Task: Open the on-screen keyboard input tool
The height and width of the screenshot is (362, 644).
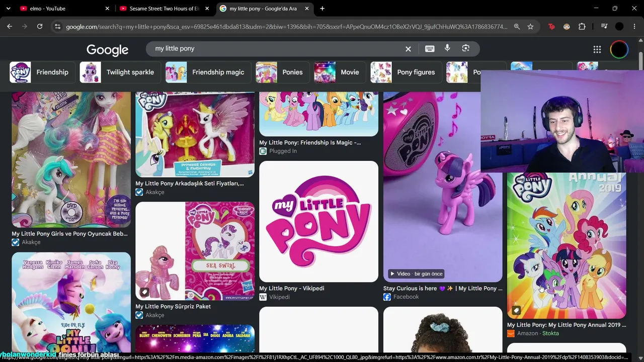Action: point(430,49)
